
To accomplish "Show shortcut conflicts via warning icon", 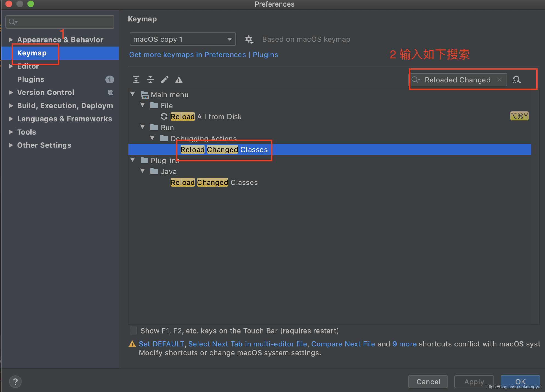I will tap(179, 80).
